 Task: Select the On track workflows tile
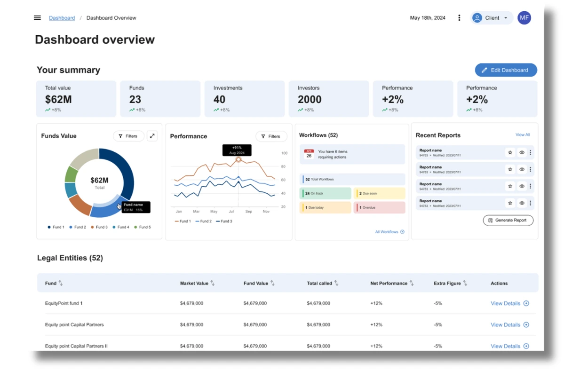tap(325, 193)
